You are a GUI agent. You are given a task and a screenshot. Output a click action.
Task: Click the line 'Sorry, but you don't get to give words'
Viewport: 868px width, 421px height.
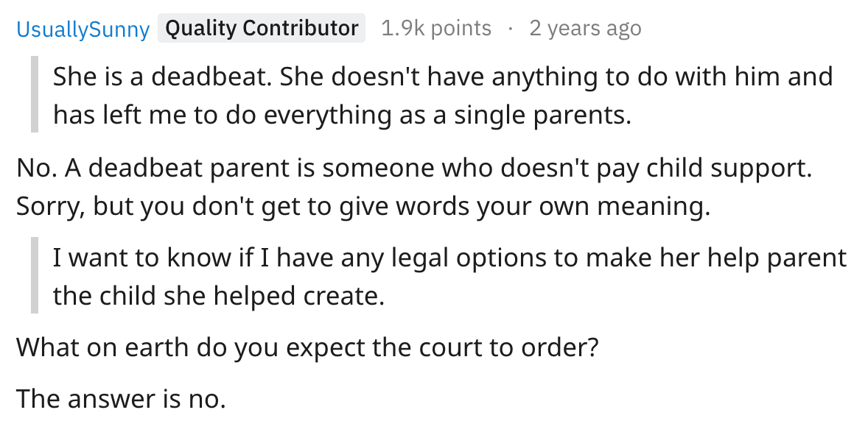[x=363, y=206]
